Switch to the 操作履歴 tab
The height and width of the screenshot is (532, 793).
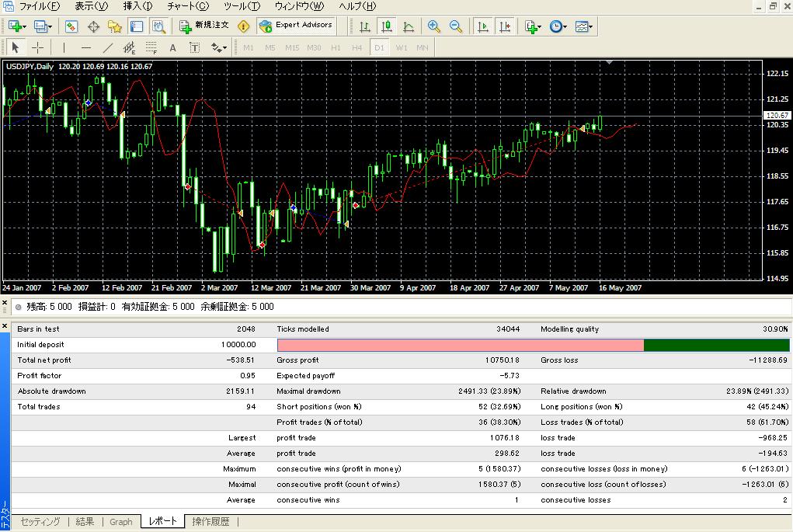pyautogui.click(x=211, y=521)
